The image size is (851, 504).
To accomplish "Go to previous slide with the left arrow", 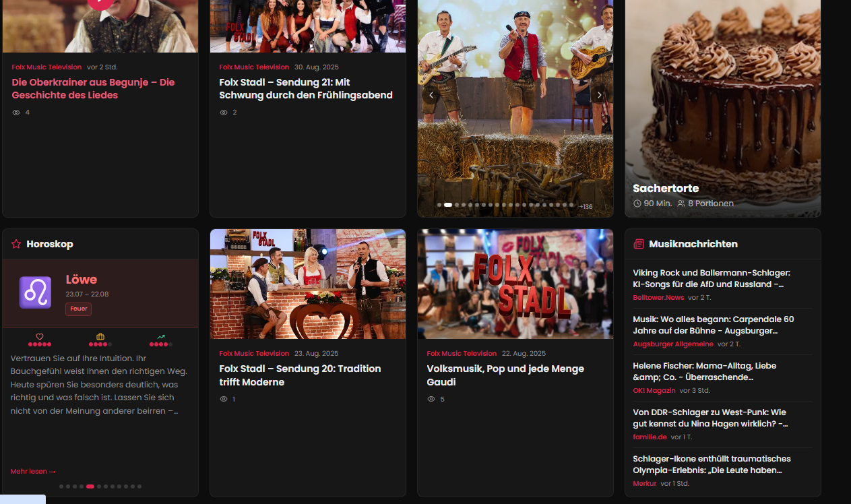I will pos(431,95).
